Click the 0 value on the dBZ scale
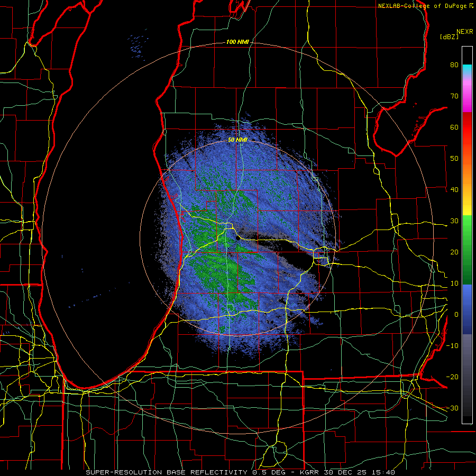The image size is (476, 476). [x=456, y=315]
